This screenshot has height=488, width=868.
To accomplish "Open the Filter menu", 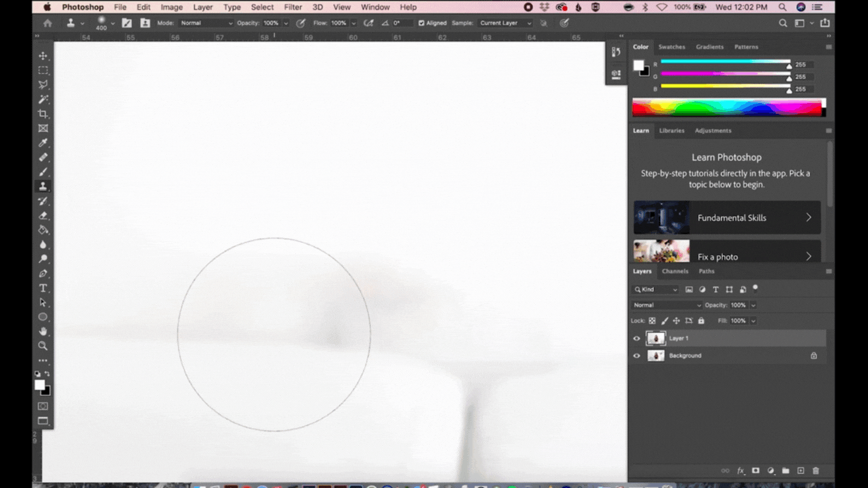I will pos(293,7).
